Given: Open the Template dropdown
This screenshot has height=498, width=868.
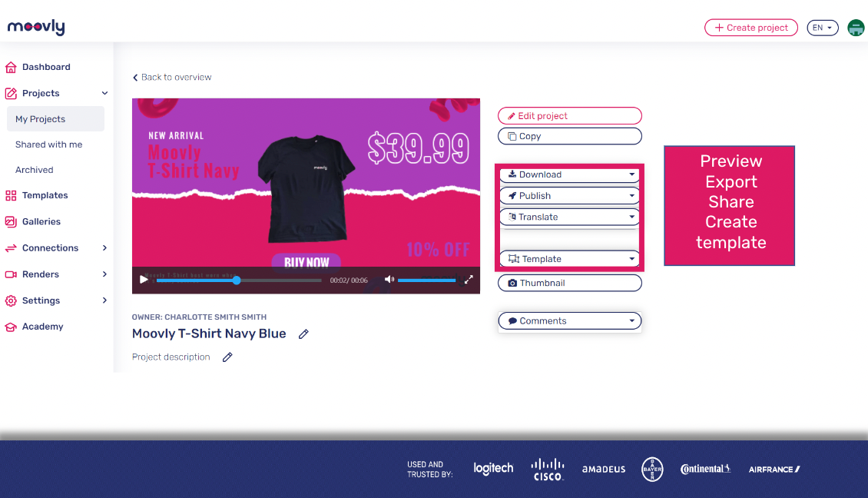Looking at the screenshot, I should pos(570,259).
